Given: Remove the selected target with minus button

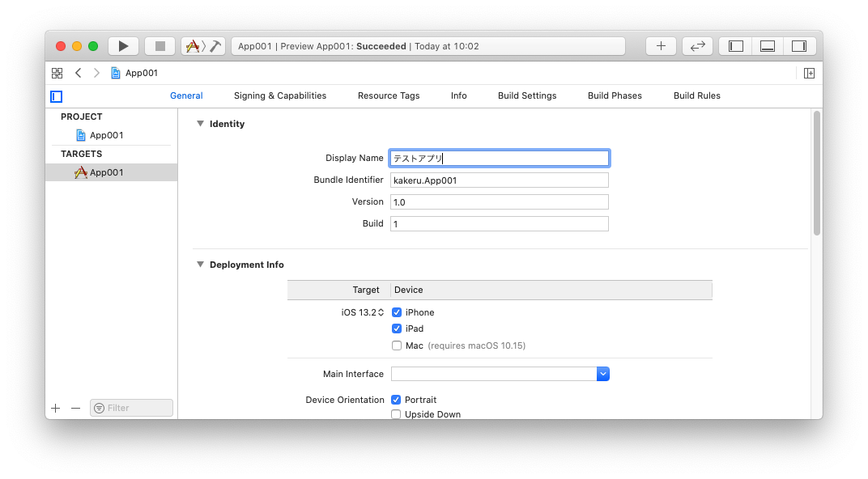Looking at the screenshot, I should click(x=76, y=408).
